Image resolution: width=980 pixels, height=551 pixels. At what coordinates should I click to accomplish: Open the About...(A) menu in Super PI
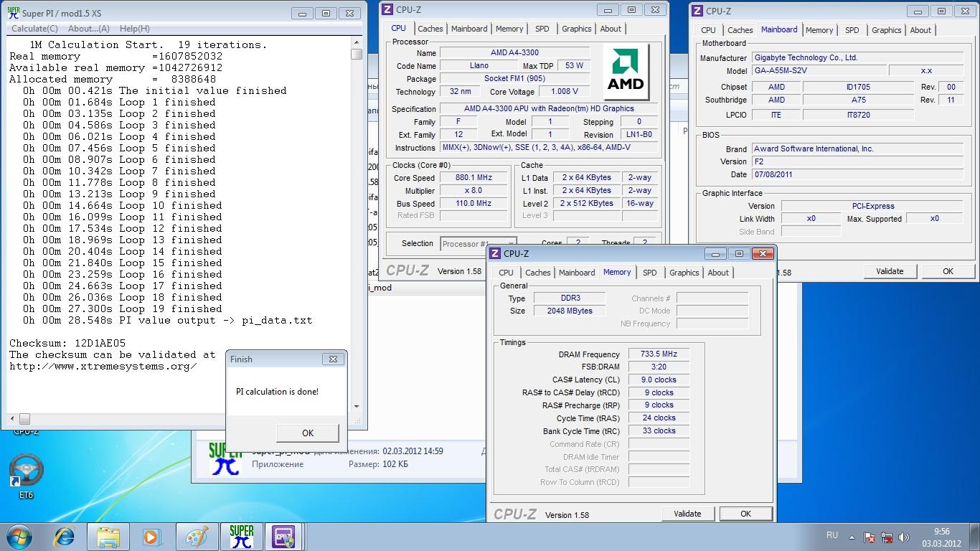coord(89,29)
